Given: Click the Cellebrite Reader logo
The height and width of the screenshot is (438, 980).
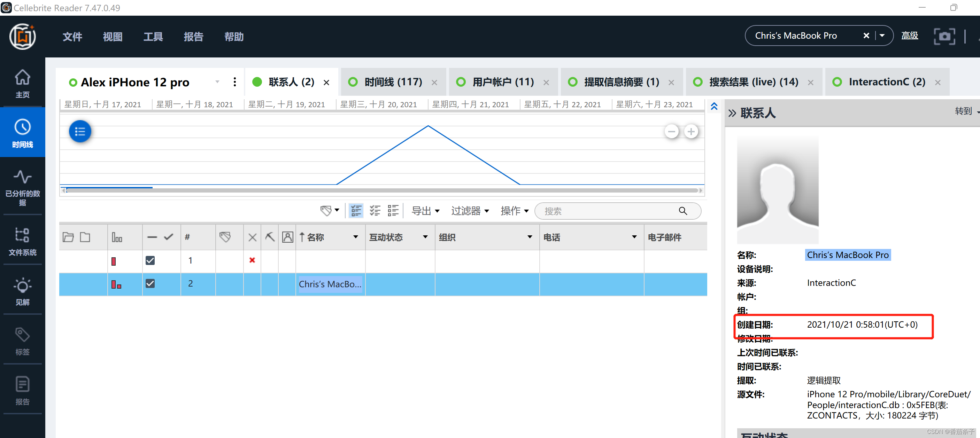Looking at the screenshot, I should coord(22,37).
